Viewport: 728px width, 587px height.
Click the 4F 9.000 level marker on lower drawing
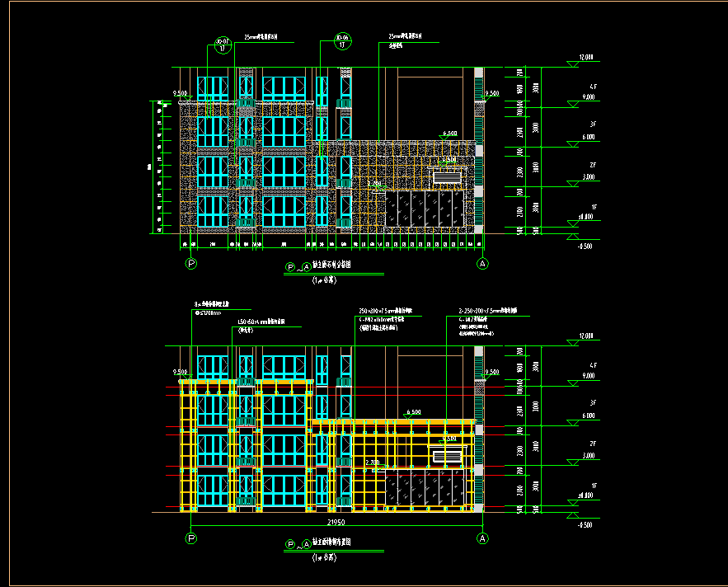[x=584, y=374]
